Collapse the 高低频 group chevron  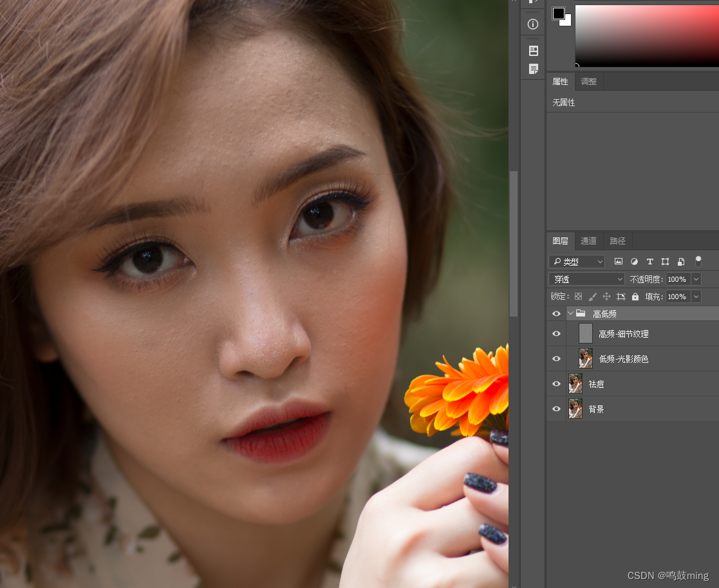click(570, 313)
